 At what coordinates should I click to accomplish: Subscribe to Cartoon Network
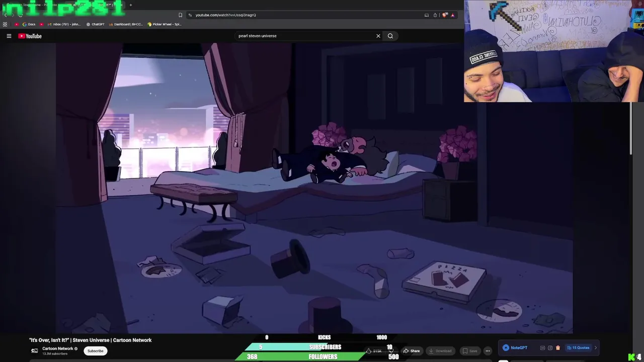pyautogui.click(x=95, y=351)
